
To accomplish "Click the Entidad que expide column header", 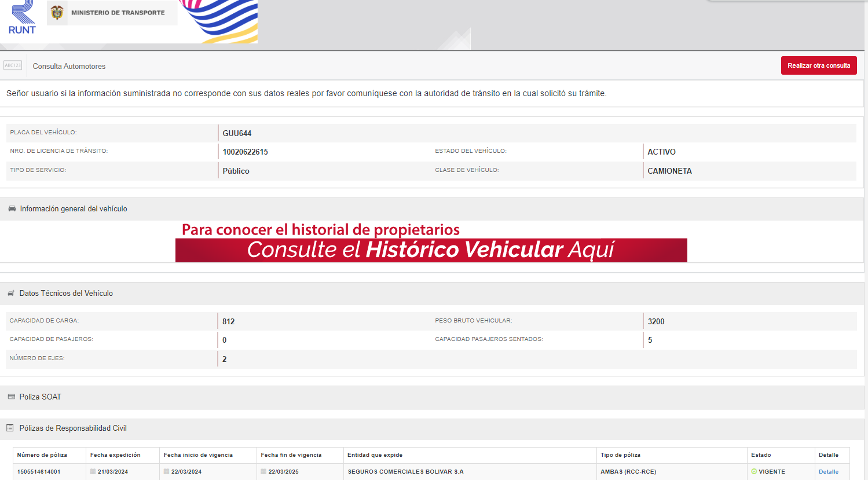I will 375,455.
